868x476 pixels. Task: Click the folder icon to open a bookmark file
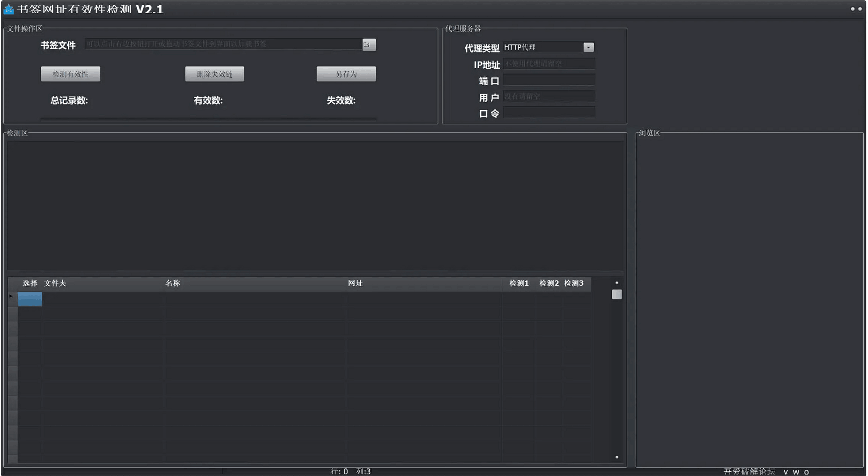(368, 45)
